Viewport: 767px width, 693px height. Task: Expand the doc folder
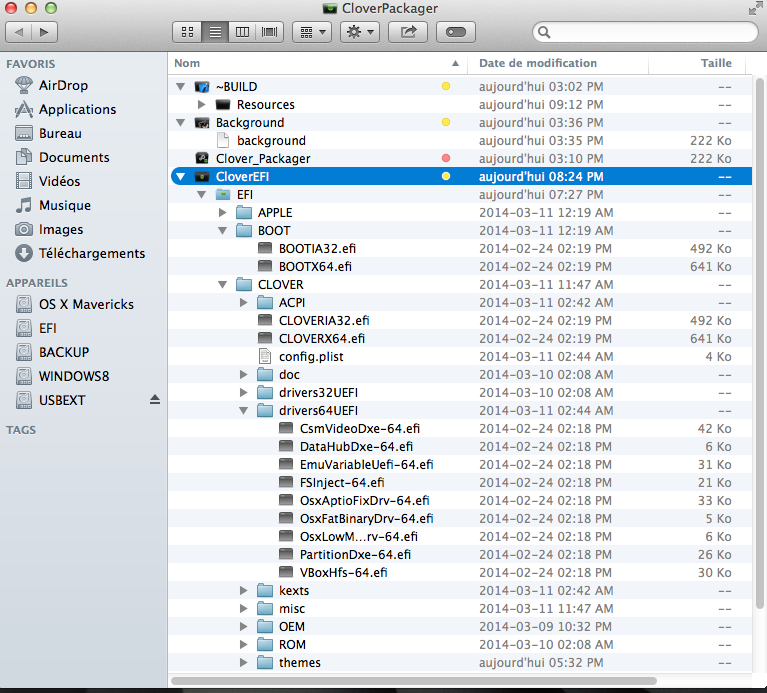(x=244, y=375)
